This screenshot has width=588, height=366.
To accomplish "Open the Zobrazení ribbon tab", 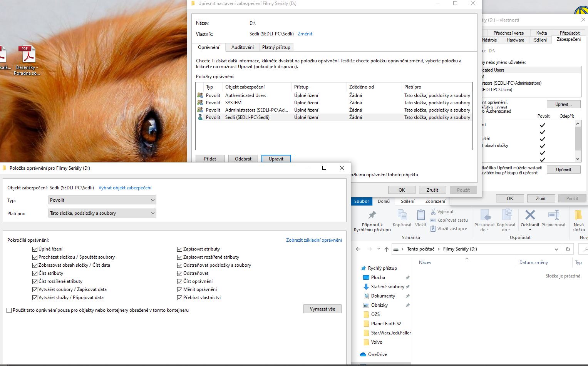I will point(435,201).
